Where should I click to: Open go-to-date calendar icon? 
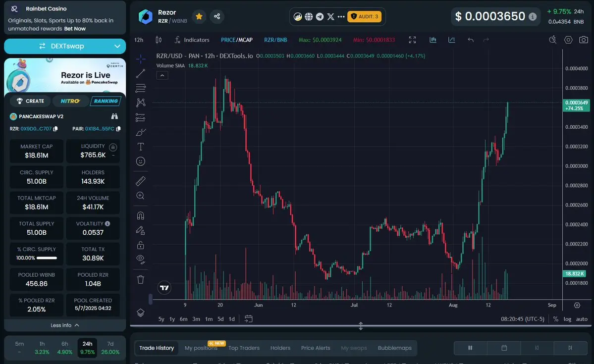pos(249,319)
